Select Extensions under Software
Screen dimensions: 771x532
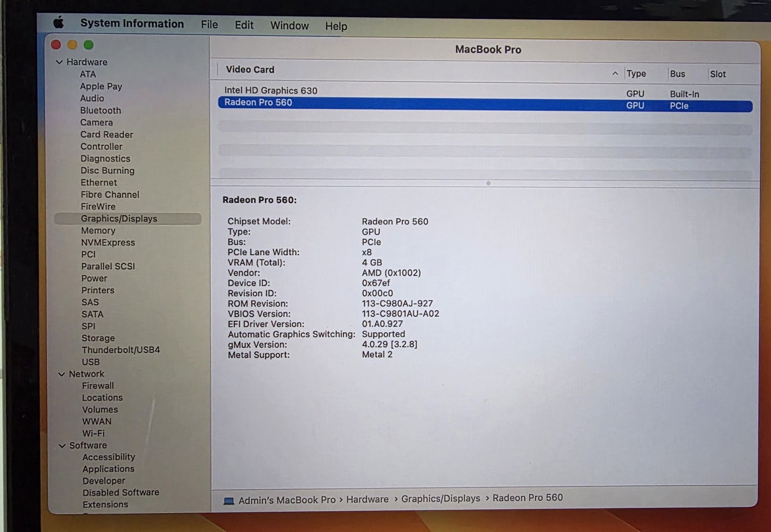pos(105,505)
